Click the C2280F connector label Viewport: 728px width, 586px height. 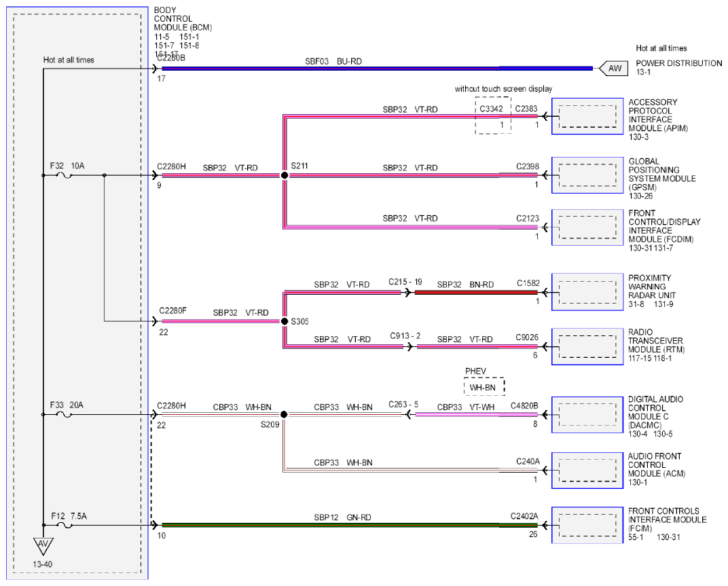[172, 310]
